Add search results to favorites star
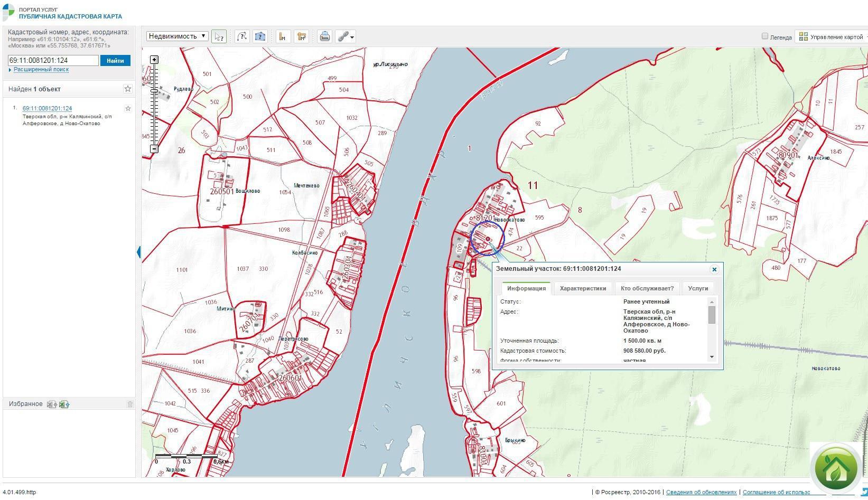This screenshot has height=500, width=868. pyautogui.click(x=127, y=89)
